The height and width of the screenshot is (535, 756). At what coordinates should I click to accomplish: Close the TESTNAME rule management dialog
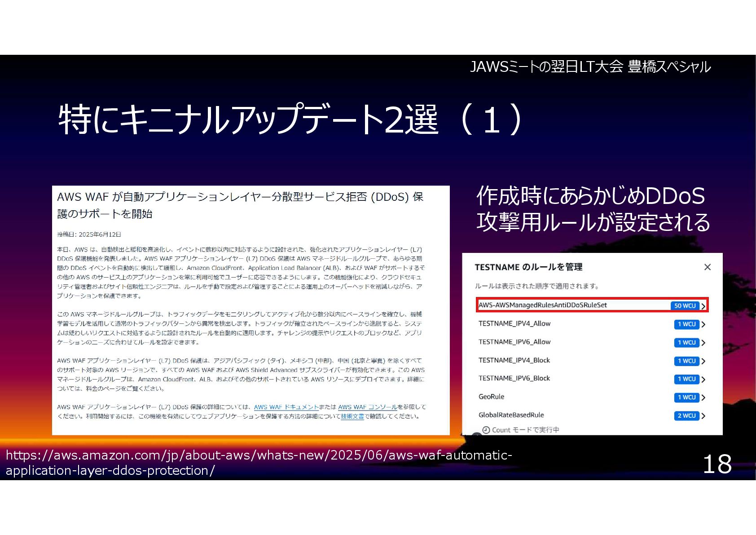(708, 267)
